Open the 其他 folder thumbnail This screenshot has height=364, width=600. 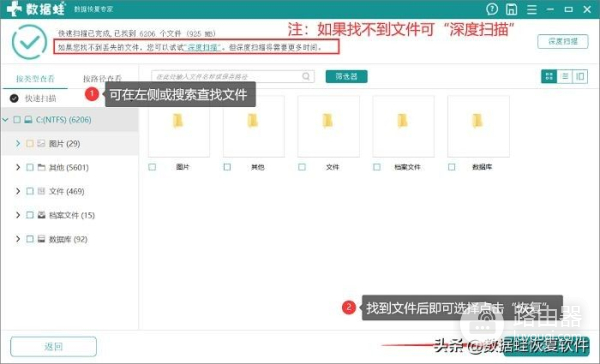[x=254, y=126]
